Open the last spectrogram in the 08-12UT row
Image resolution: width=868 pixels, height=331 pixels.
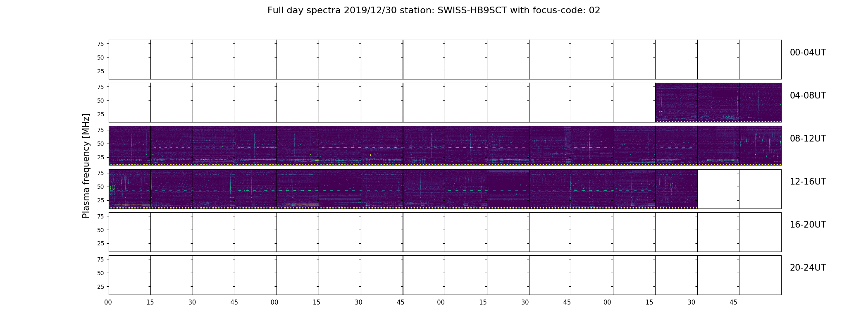pos(760,146)
